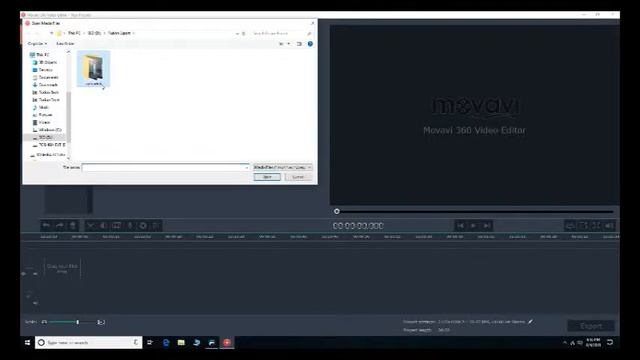The image size is (640, 360).
Task: Open the Organize menu in dialog
Action: click(37, 44)
